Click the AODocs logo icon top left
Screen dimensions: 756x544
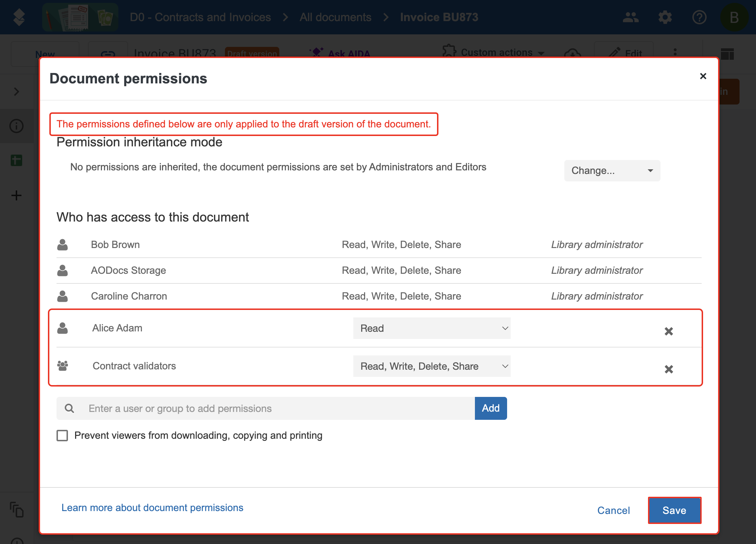pos(19,17)
